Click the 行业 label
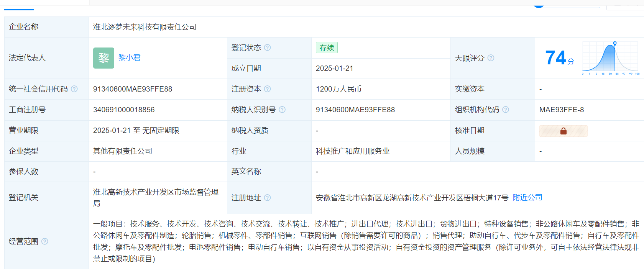The width and height of the screenshot is (644, 272). coord(239,151)
